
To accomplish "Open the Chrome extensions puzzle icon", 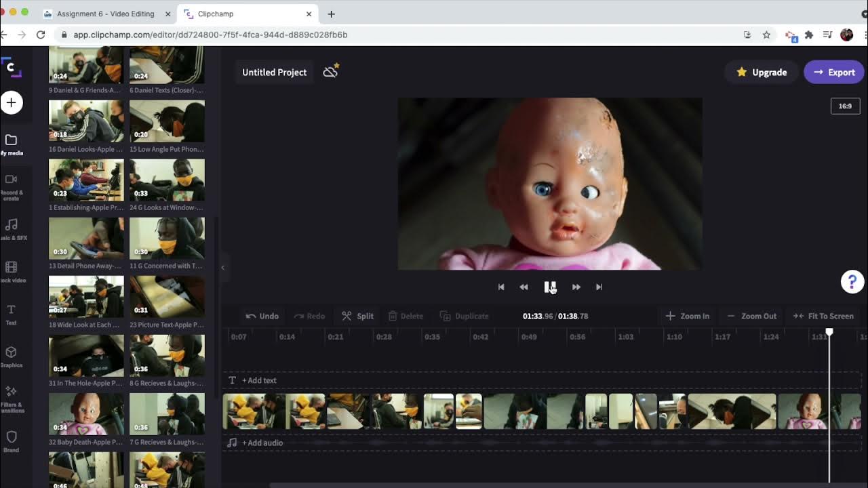I will point(808,35).
